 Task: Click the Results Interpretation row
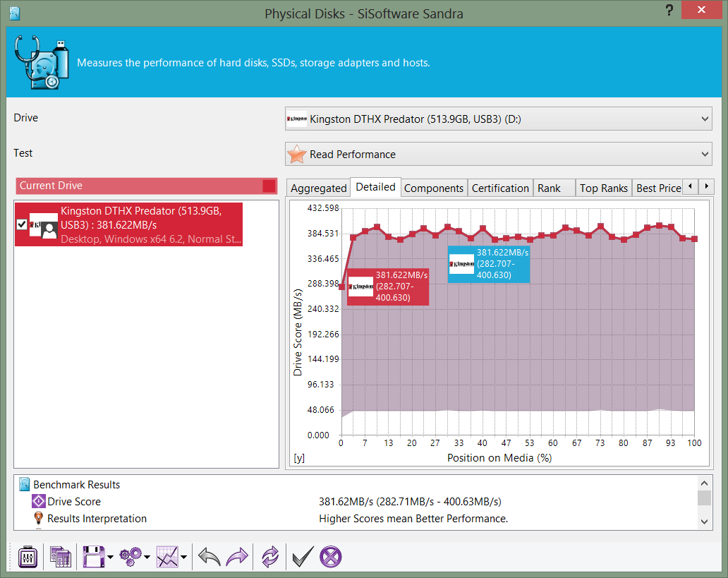356,518
